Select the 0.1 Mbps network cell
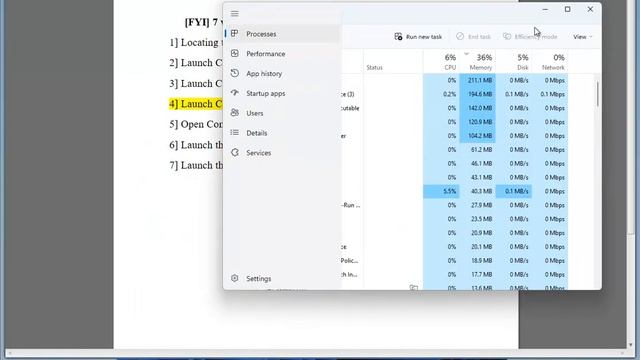The image size is (640, 360). click(550, 94)
